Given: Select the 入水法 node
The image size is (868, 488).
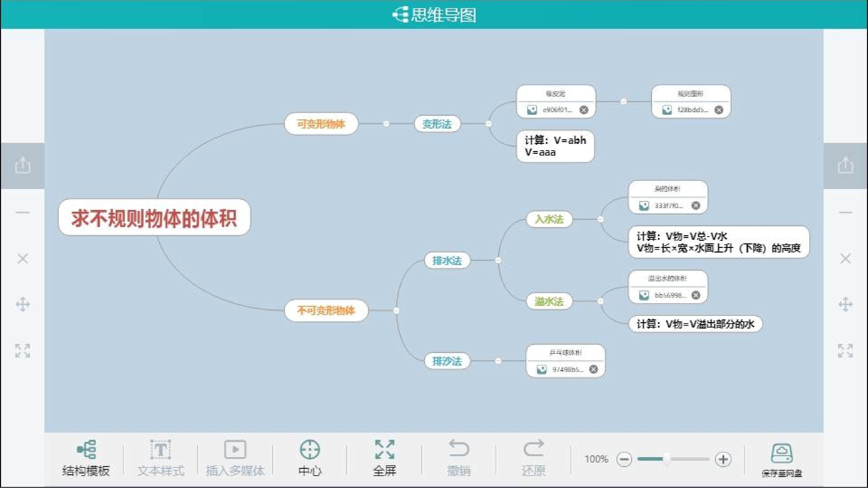Looking at the screenshot, I should click(549, 220).
